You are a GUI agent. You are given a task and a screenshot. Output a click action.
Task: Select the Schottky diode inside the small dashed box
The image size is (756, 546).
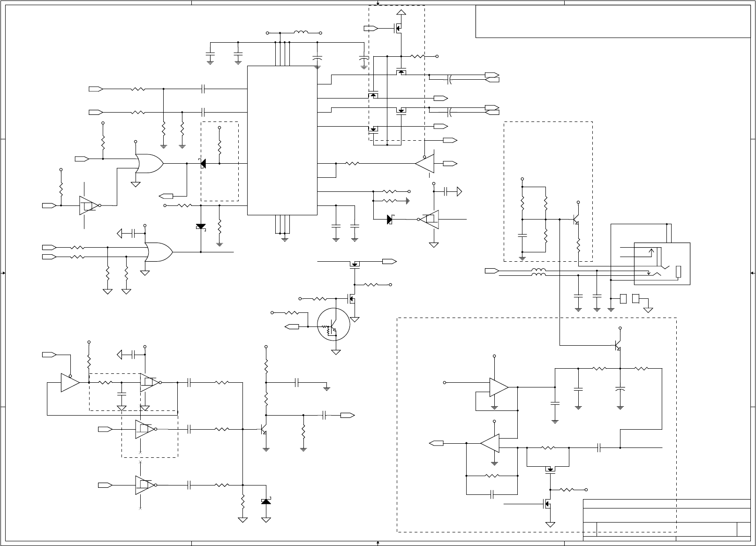(203, 164)
